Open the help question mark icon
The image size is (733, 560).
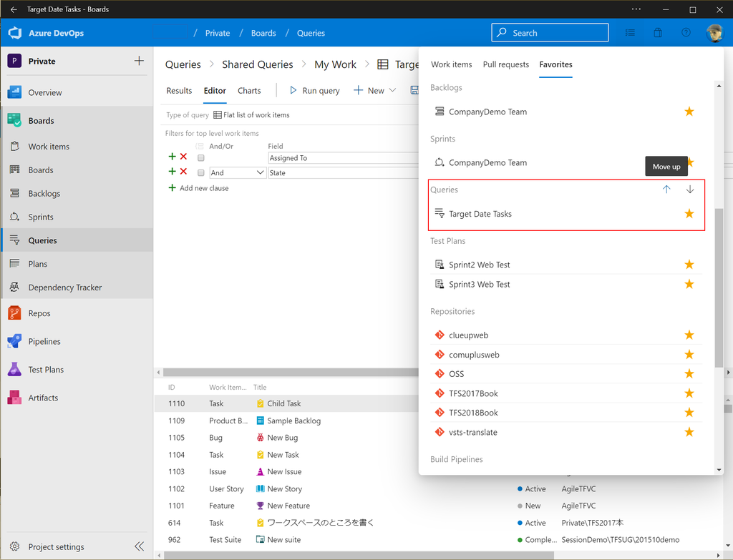tap(686, 33)
